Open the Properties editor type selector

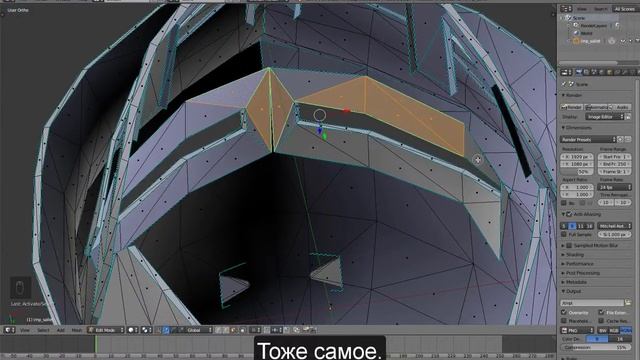(x=566, y=72)
